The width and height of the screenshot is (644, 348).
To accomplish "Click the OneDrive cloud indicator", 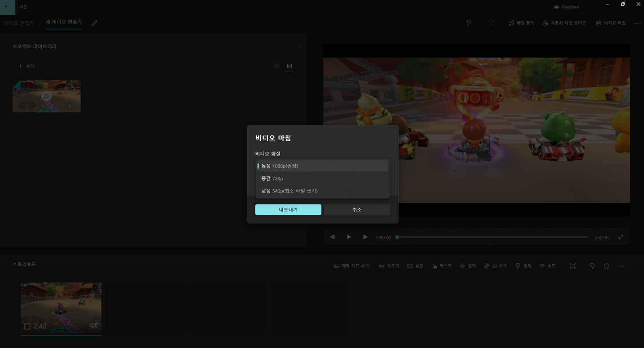I will [x=567, y=7].
